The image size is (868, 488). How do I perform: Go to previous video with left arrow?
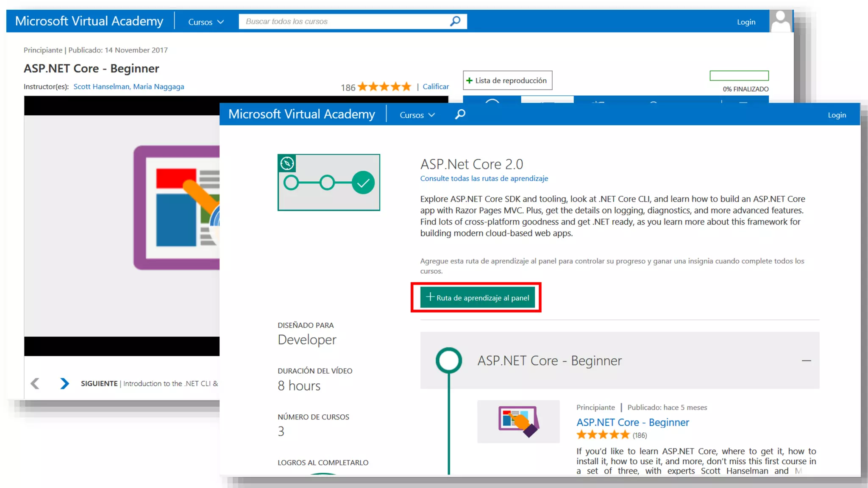point(35,383)
